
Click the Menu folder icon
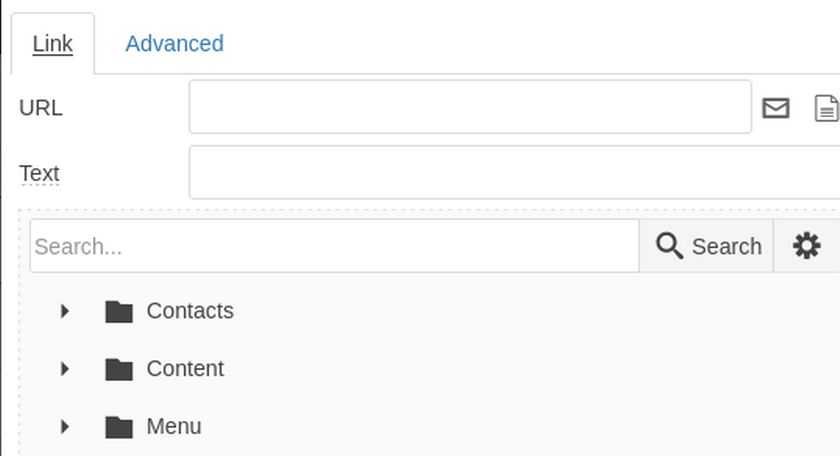119,427
